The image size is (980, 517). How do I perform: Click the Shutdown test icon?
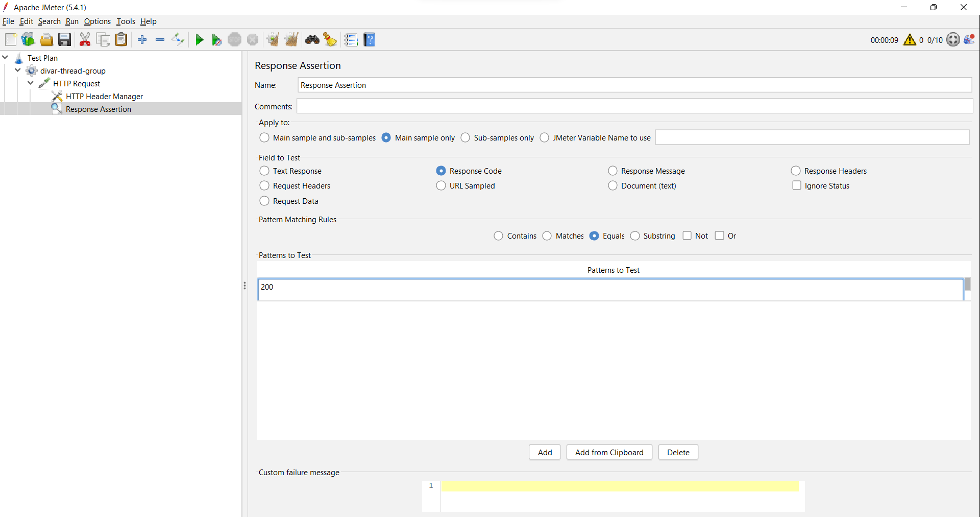coord(253,40)
